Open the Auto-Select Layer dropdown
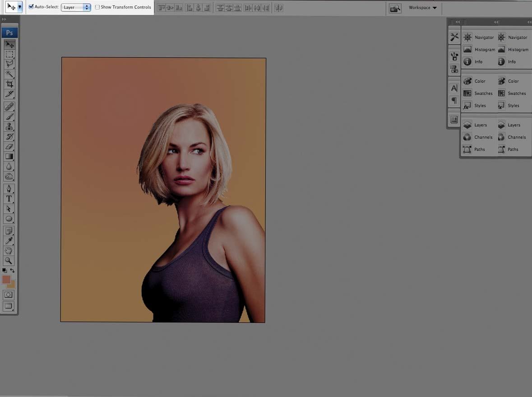The height and width of the screenshot is (397, 532). [x=76, y=7]
